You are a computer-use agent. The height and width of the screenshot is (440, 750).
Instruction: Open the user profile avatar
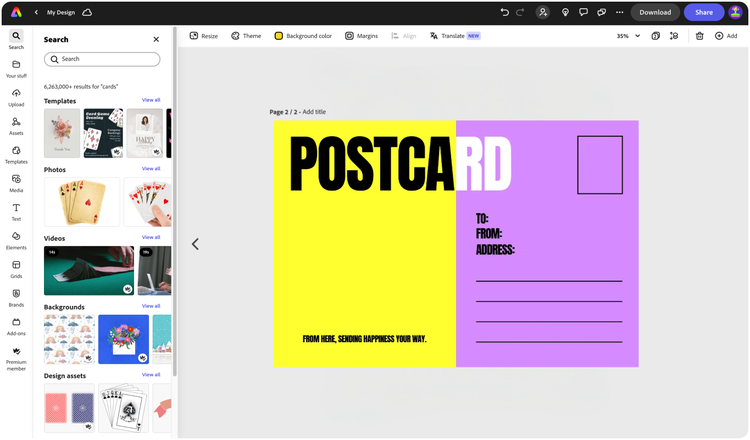click(735, 12)
